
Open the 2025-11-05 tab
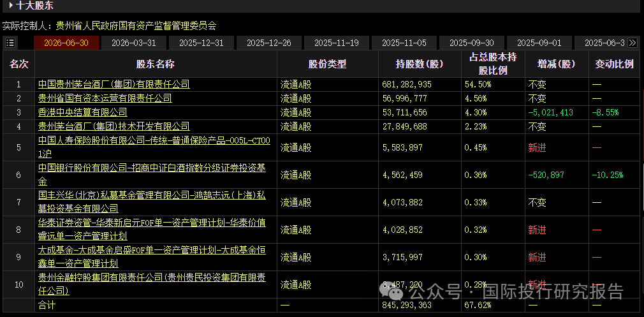pyautogui.click(x=404, y=43)
